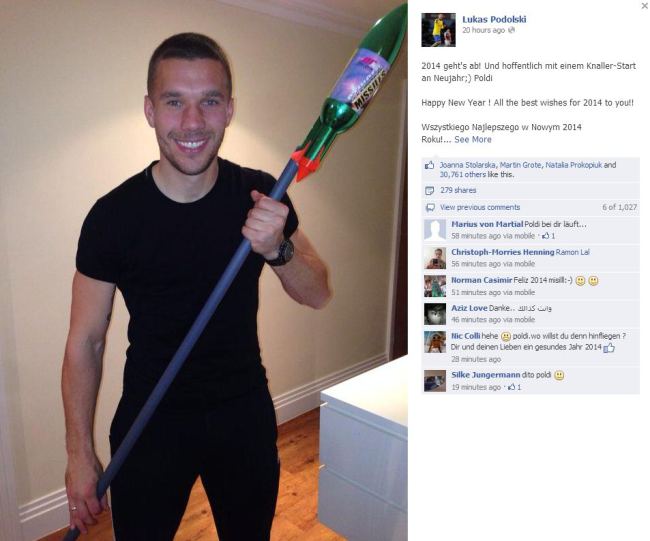Click the globe privacy icon beside timestamp
The height and width of the screenshot is (541, 650).
[x=512, y=30]
